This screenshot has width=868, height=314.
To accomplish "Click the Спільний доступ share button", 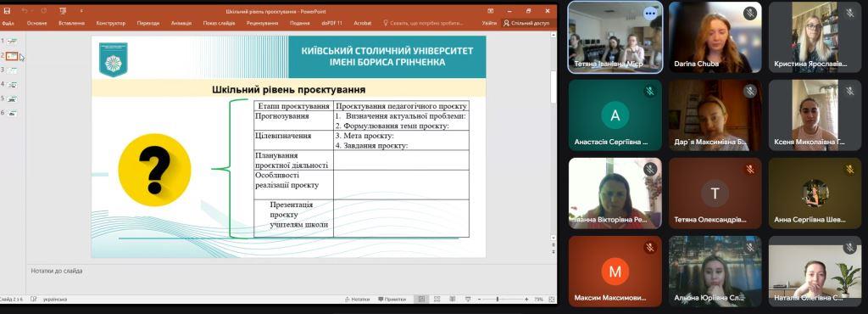I will [x=526, y=23].
